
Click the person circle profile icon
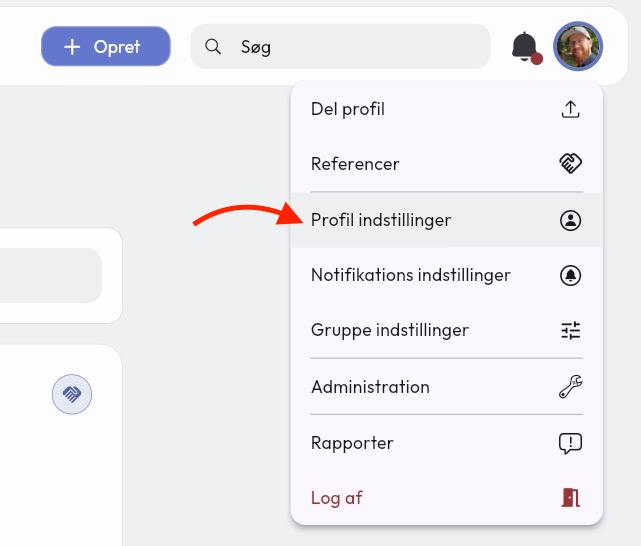[x=570, y=220]
